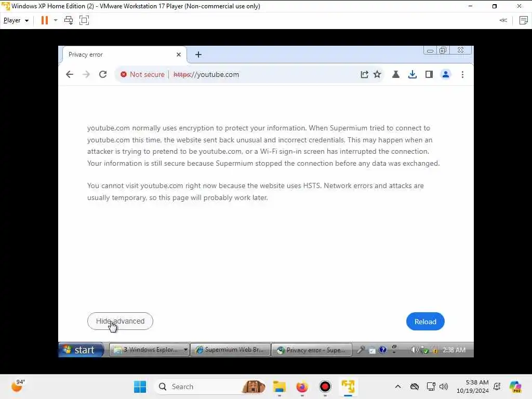Bookmark page with the star icon
This screenshot has width=532, height=399.
(377, 74)
